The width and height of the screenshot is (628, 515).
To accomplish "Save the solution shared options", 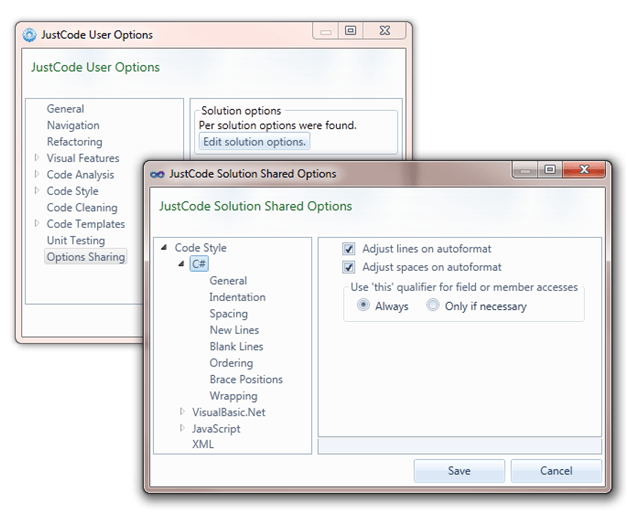I will pyautogui.click(x=459, y=471).
